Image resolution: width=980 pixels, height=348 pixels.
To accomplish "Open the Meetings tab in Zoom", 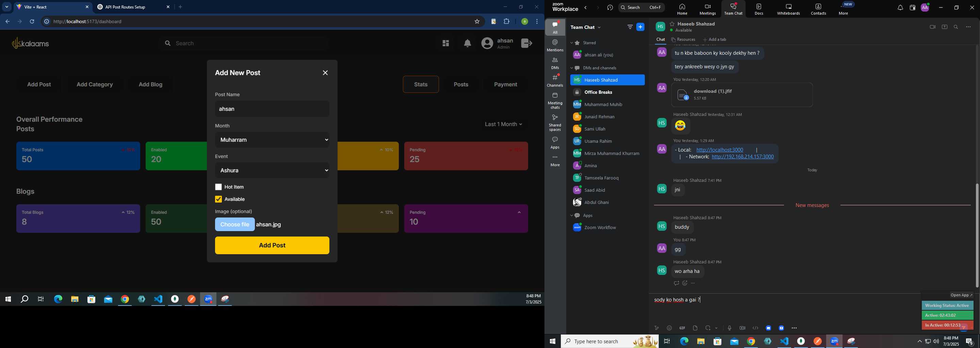I will [707, 9].
